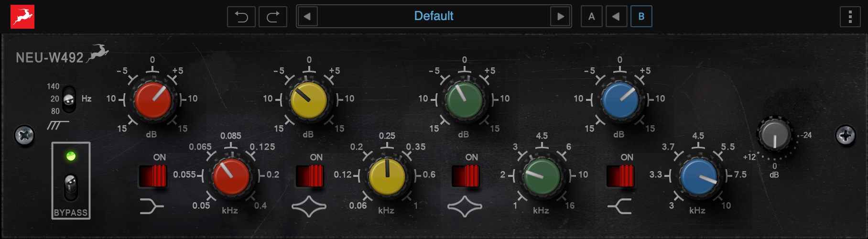Viewport: 868px width, 239px height.
Task: Click the undo arrow button
Action: pyautogui.click(x=241, y=17)
